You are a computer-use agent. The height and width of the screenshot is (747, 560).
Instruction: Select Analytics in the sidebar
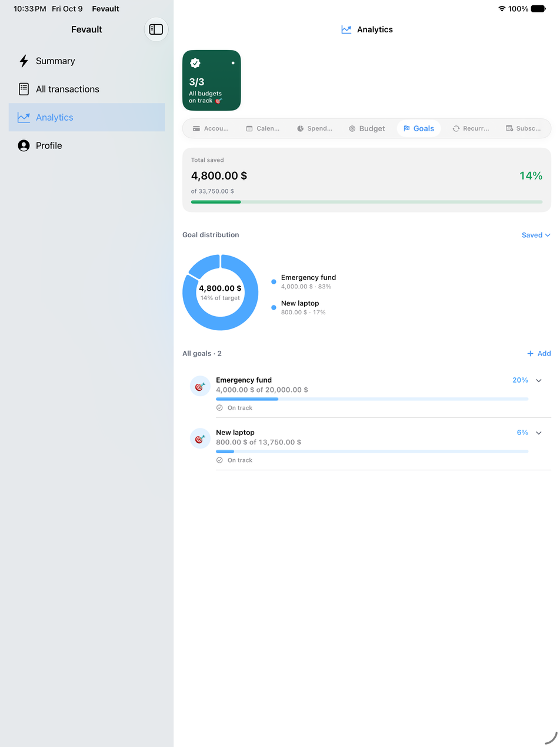tap(86, 117)
